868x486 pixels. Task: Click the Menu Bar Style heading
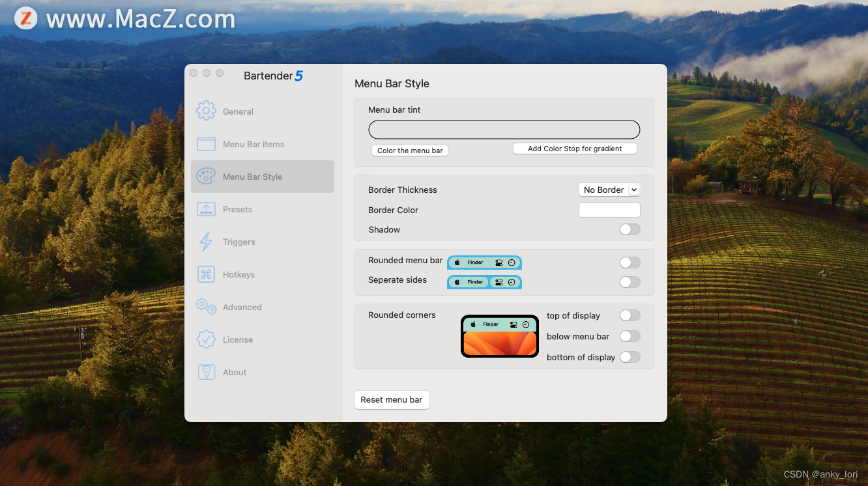[392, 83]
